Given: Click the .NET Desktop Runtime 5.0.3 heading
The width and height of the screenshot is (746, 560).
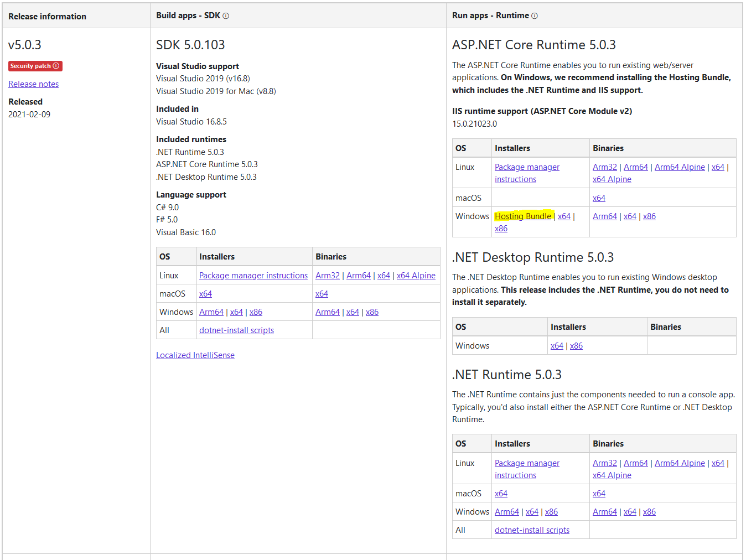Looking at the screenshot, I should click(x=533, y=257).
